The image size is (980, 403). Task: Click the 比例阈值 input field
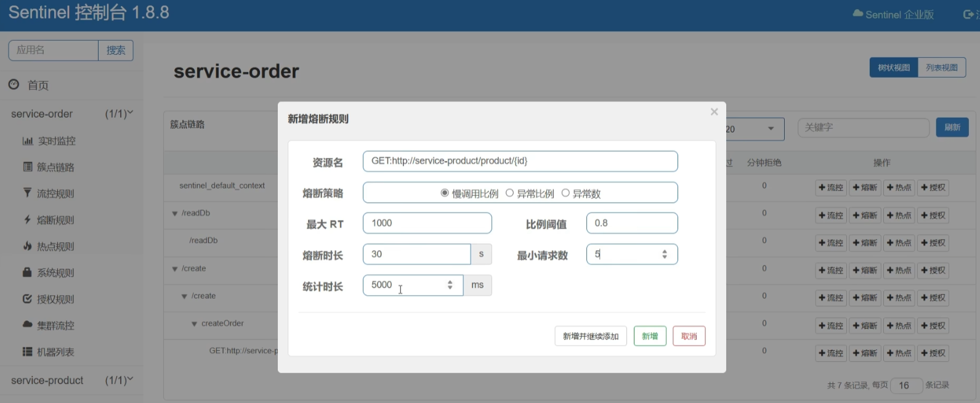point(632,223)
